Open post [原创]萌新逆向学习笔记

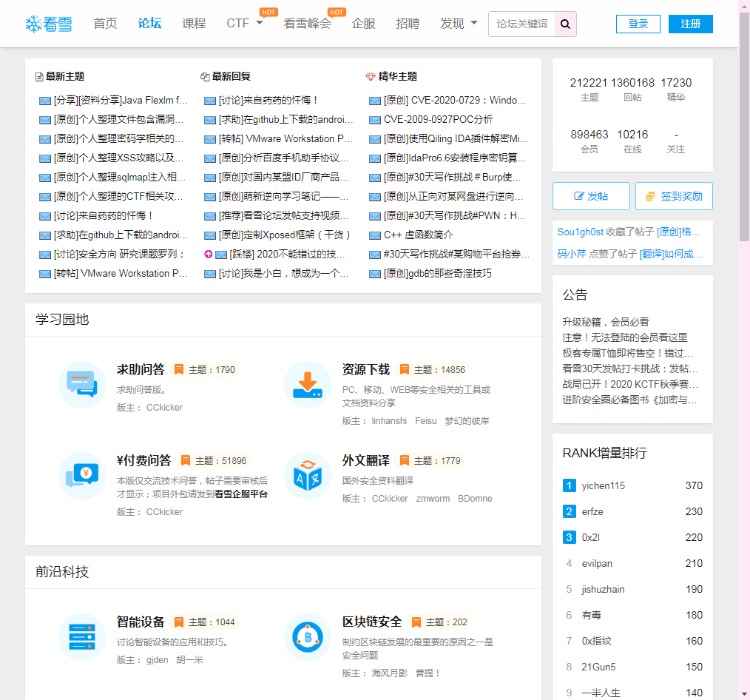[284, 197]
